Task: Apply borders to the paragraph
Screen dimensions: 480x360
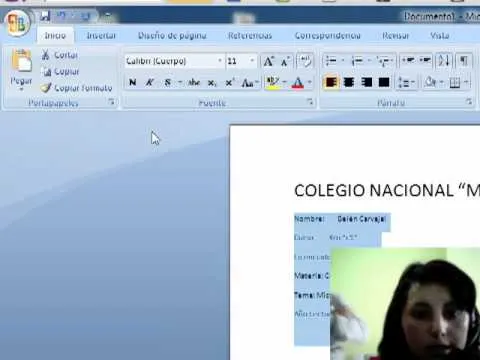Action: (455, 83)
